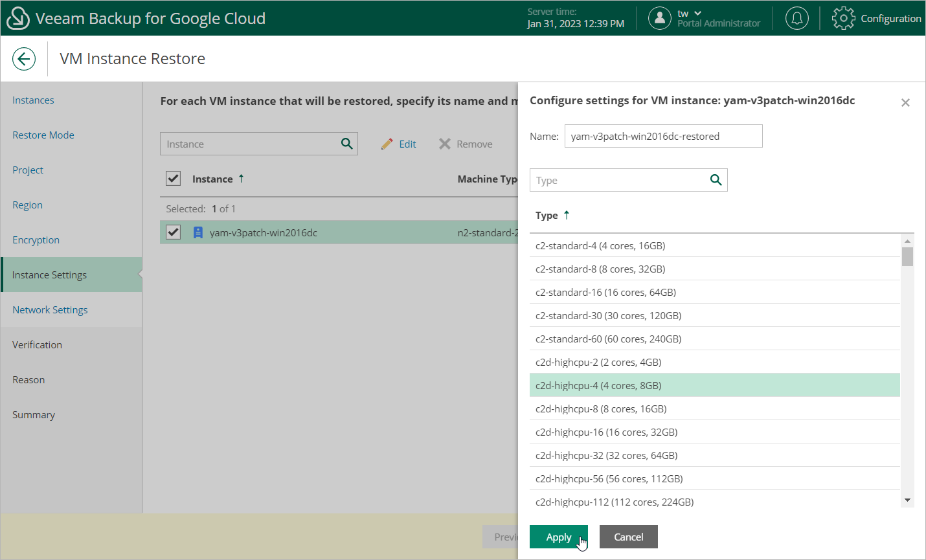Click the Machine Type column header

pos(488,179)
